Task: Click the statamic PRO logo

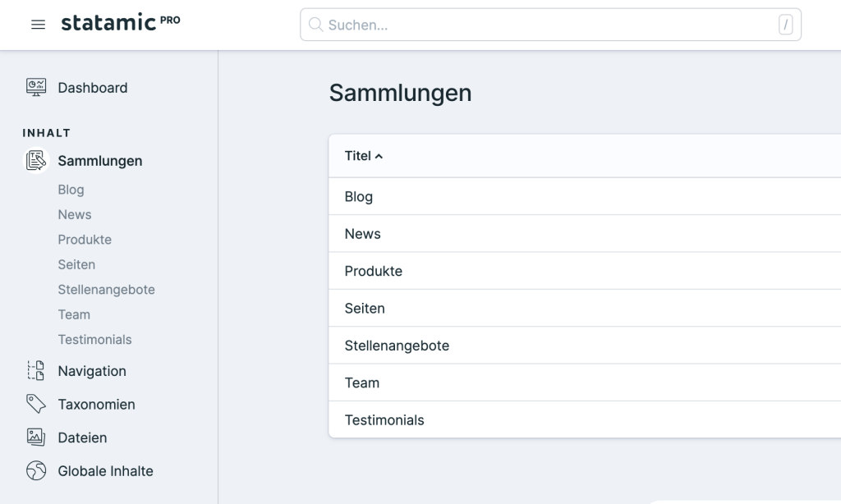Action: (120, 23)
